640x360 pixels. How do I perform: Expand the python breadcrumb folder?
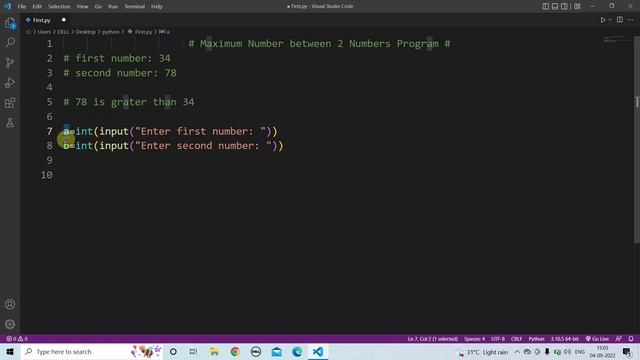(111, 32)
